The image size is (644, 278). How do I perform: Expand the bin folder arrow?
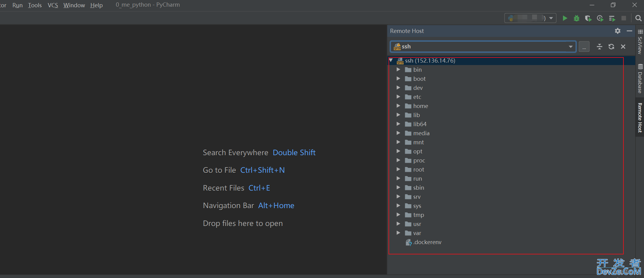coord(398,70)
